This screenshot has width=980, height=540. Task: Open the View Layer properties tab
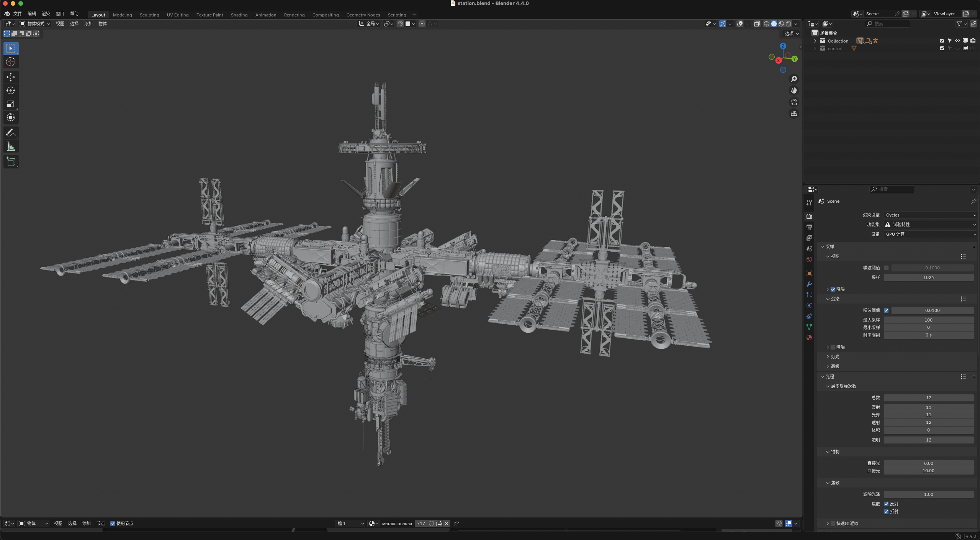(x=809, y=238)
